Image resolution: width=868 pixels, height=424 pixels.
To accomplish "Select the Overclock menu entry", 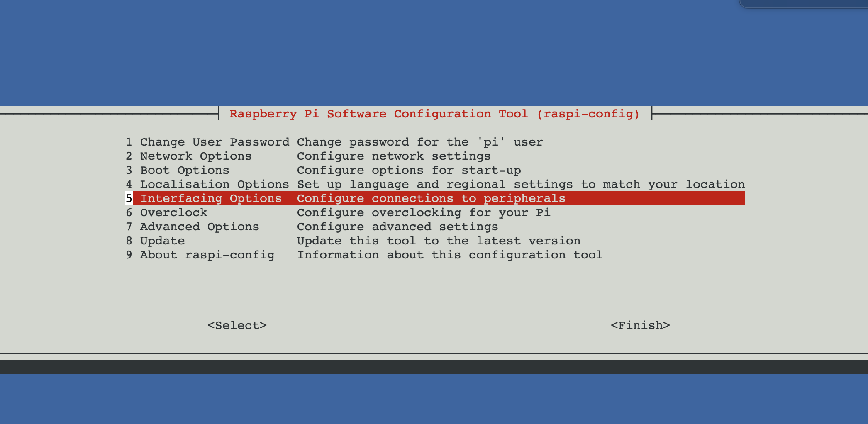I will point(173,213).
